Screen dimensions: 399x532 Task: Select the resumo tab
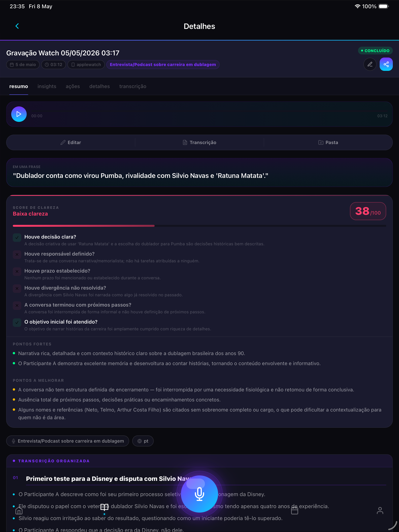19,86
